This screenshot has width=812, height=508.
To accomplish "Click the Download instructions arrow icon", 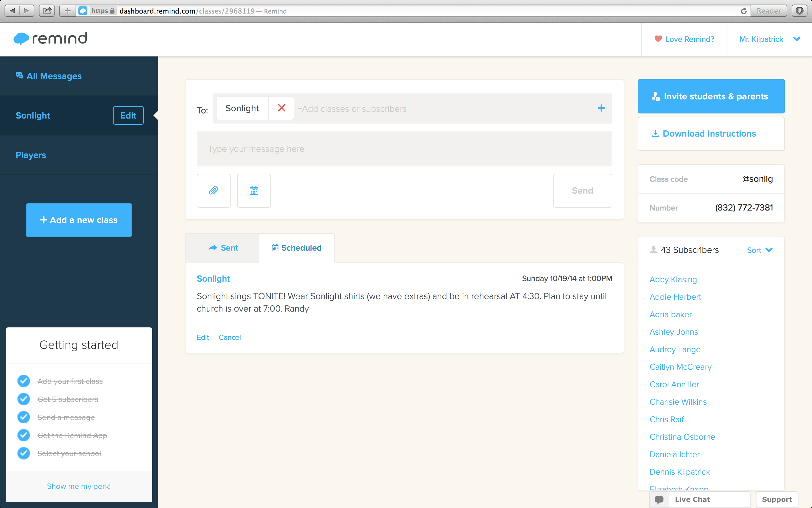I will [x=655, y=133].
